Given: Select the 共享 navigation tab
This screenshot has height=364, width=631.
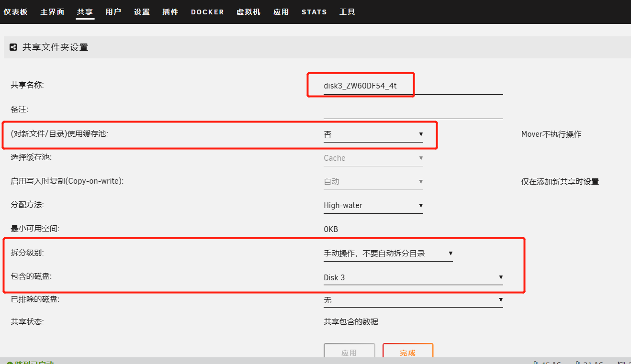Looking at the screenshot, I should [x=85, y=12].
